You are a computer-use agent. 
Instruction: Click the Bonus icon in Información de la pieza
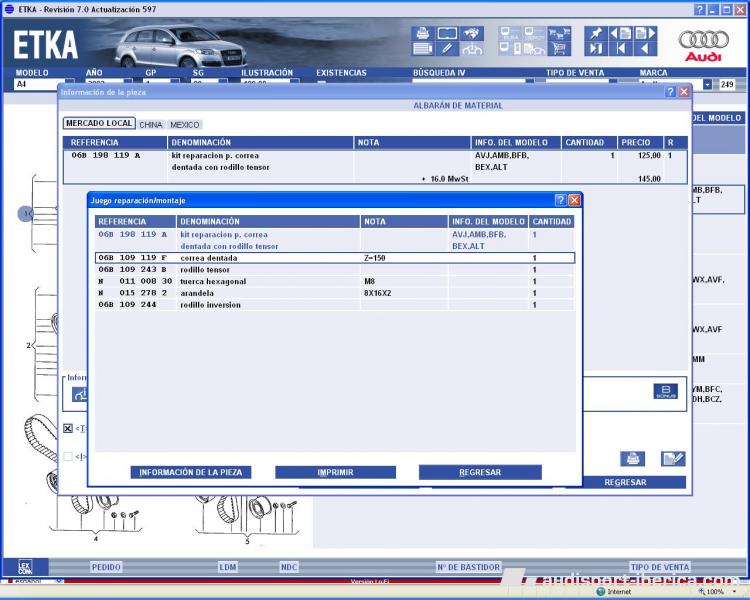coord(665,391)
